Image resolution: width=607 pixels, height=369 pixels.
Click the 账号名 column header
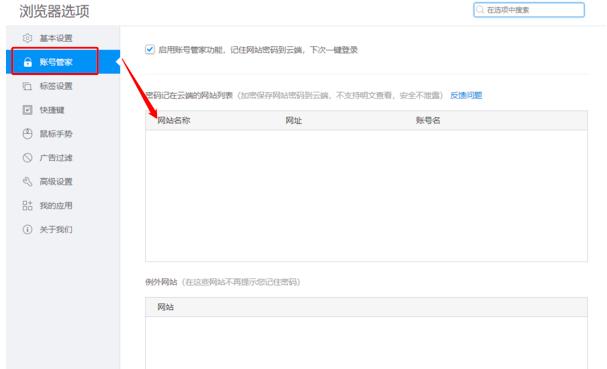(428, 120)
